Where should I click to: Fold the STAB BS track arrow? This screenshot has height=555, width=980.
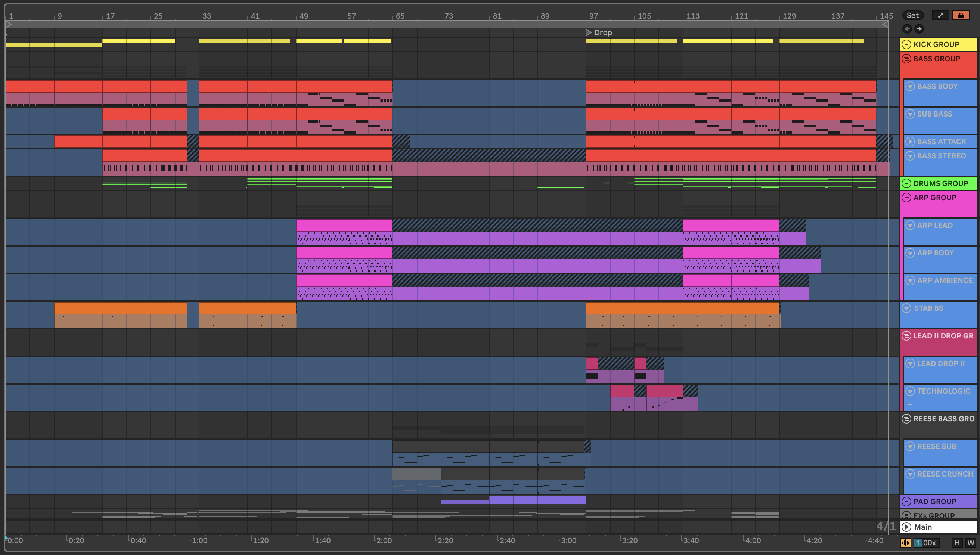click(x=906, y=308)
